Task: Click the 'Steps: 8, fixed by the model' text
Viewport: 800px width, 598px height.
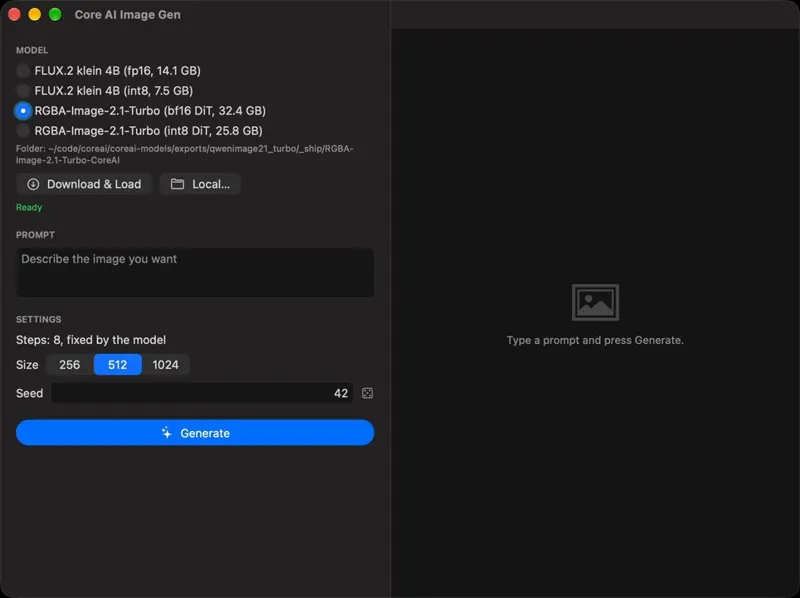Action: pos(91,340)
